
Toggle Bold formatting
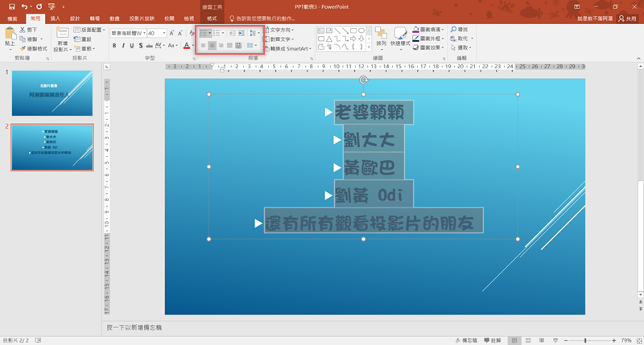coord(114,46)
